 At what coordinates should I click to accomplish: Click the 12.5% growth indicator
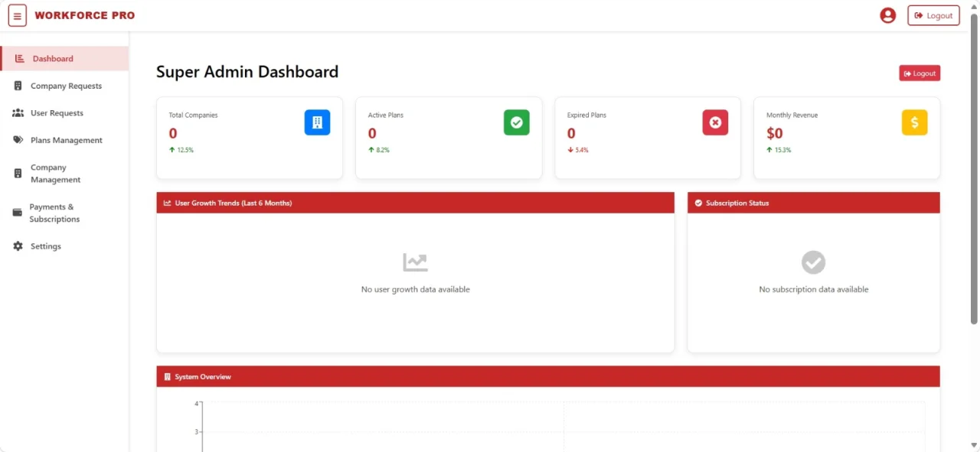(x=181, y=150)
